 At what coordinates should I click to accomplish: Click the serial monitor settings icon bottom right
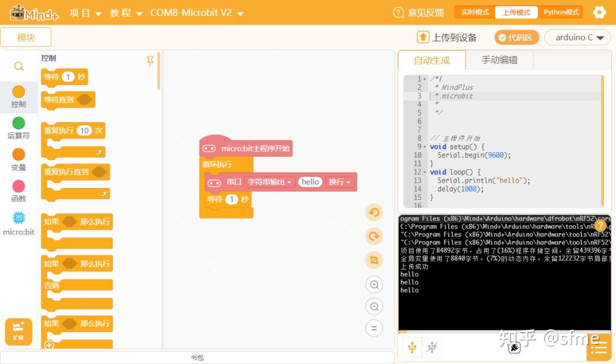pos(598,348)
